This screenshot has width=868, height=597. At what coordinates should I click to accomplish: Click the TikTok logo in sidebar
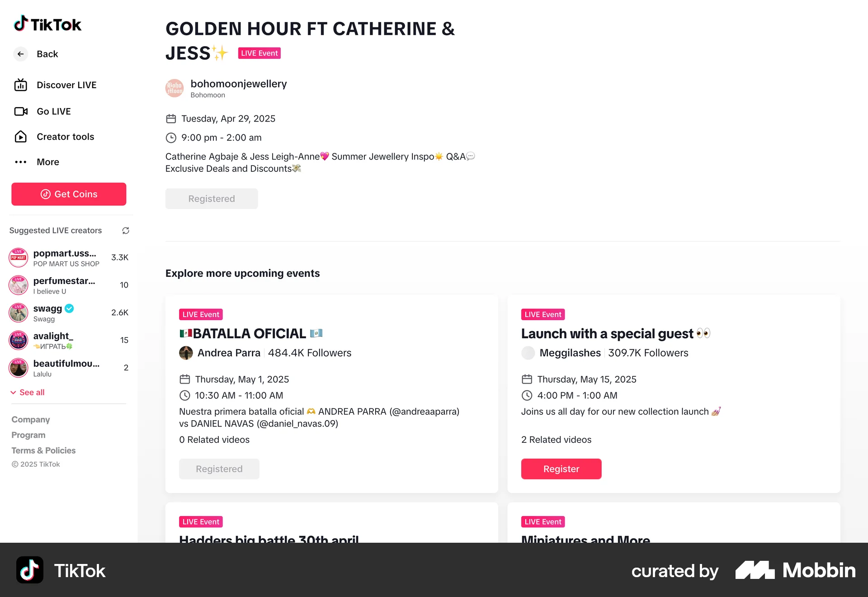click(47, 24)
